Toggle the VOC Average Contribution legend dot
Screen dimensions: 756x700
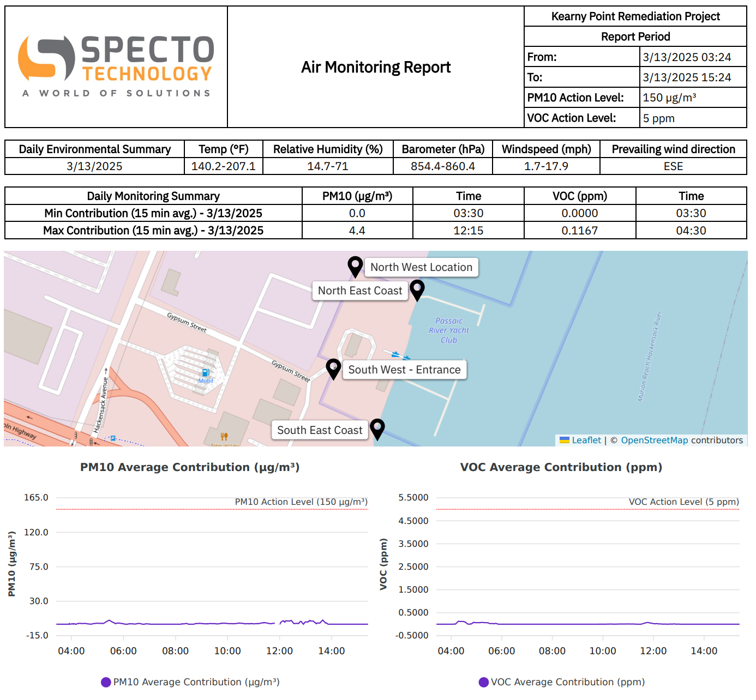(x=483, y=682)
